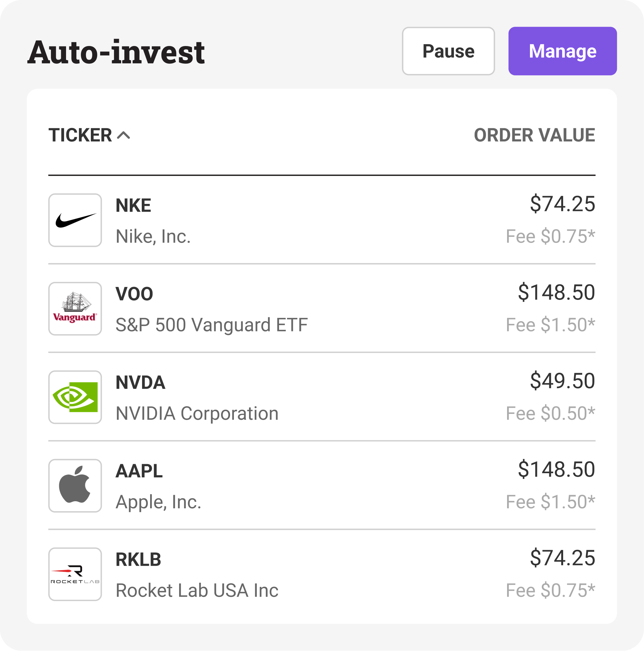Click the Rocket Lab USA Inc name
Image resolution: width=644 pixels, height=651 pixels.
(x=197, y=590)
